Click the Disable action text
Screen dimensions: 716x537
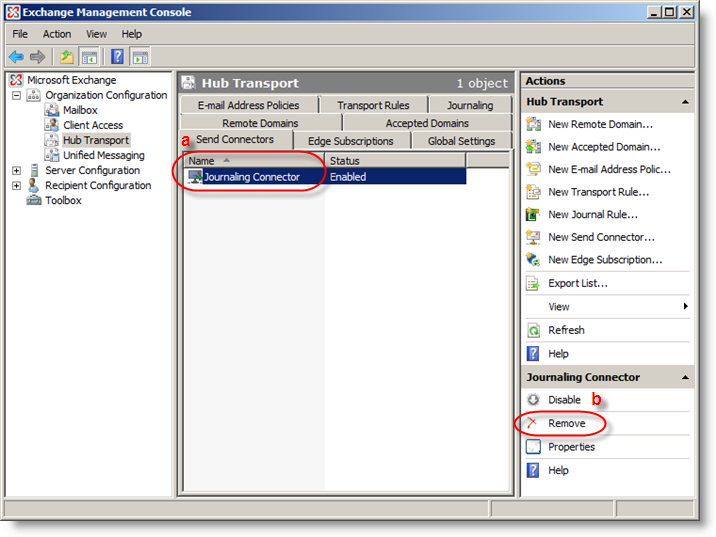point(564,400)
